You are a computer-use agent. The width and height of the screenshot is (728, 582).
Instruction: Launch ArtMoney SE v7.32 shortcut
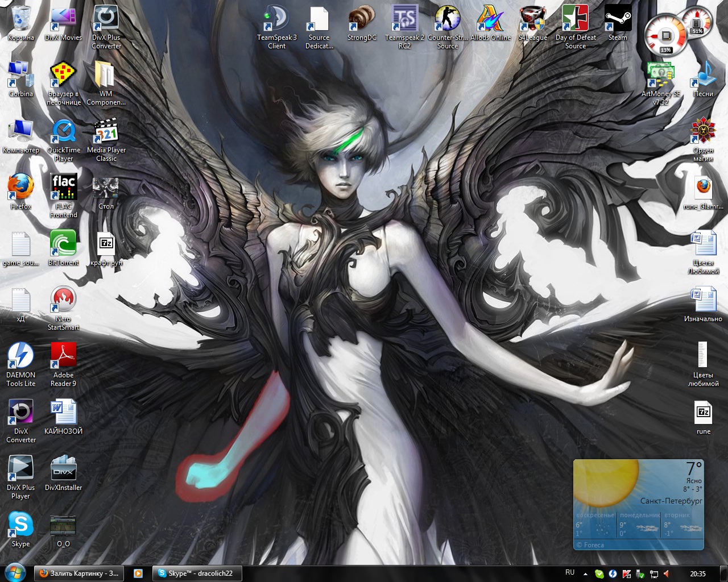click(x=661, y=84)
